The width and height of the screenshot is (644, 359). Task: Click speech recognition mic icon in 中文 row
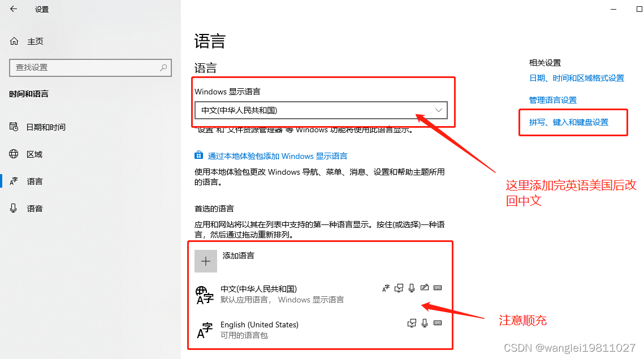pyautogui.click(x=412, y=288)
